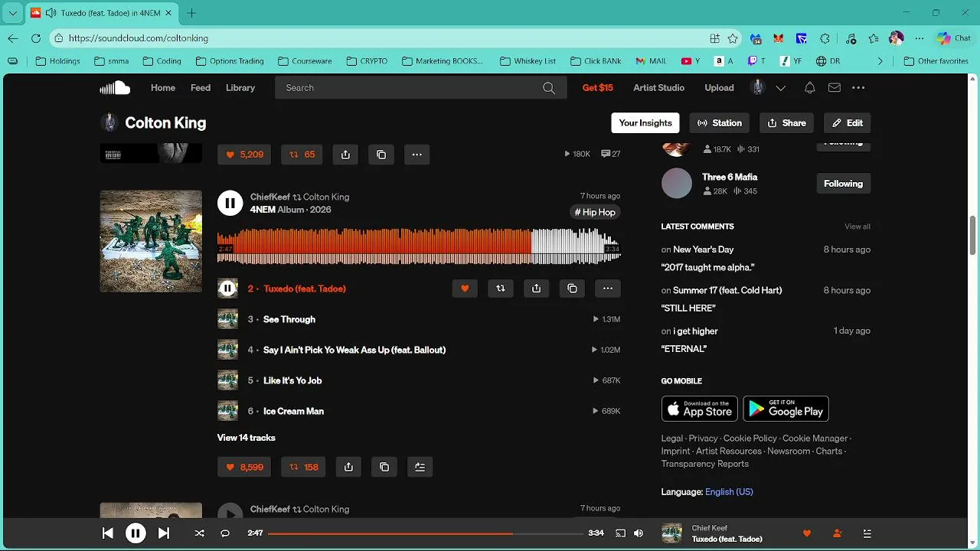Open the Copilot Chat button
Viewport: 980px width, 551px height.
coord(954,38)
